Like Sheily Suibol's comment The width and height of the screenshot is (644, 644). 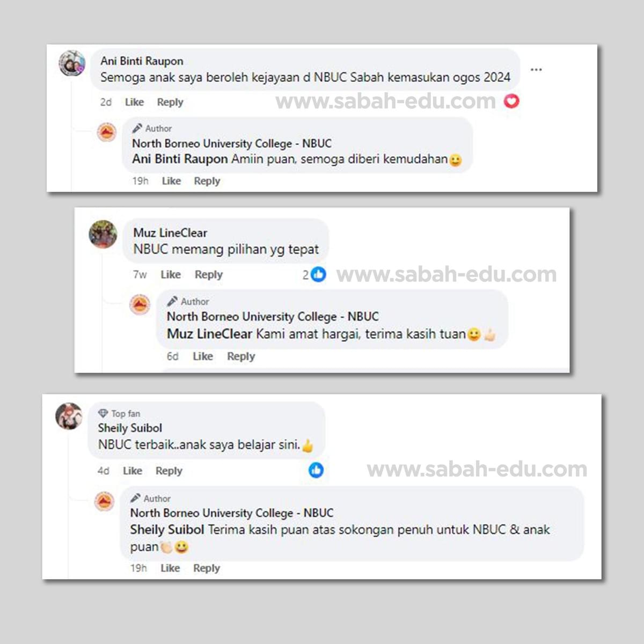(x=133, y=471)
